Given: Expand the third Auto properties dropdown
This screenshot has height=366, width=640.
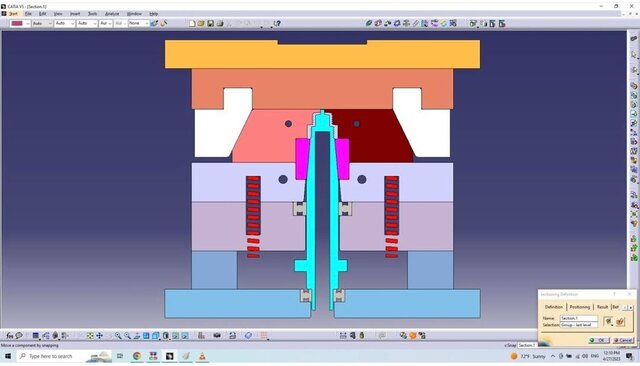Looking at the screenshot, I should click(87, 24).
